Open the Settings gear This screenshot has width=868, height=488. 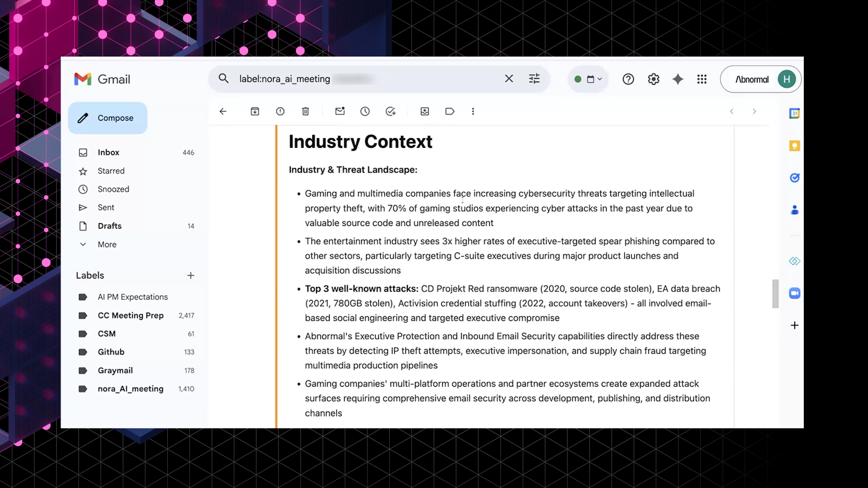coord(653,79)
